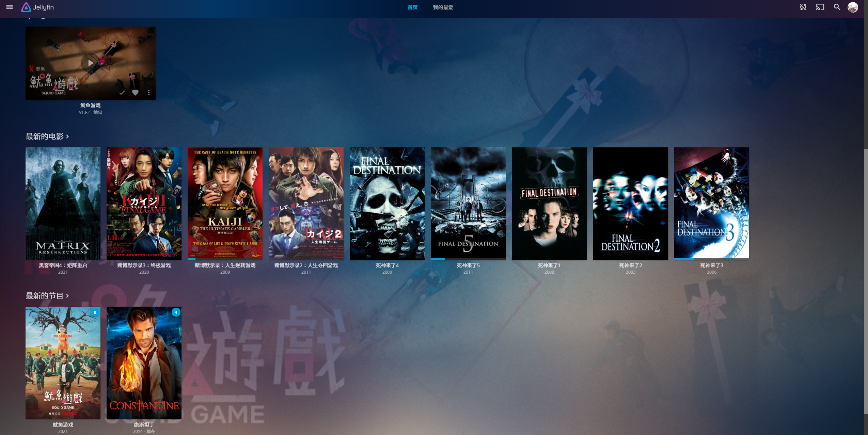This screenshot has width=868, height=435.
Task: Click 鱿鱼游戏 title under the episode card
Action: point(90,105)
